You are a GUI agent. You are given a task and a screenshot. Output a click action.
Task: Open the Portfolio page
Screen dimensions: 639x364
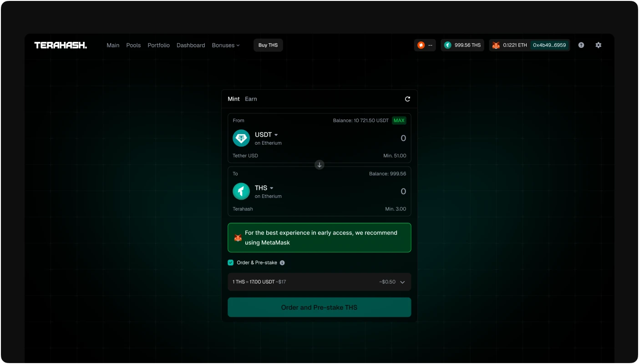(158, 45)
